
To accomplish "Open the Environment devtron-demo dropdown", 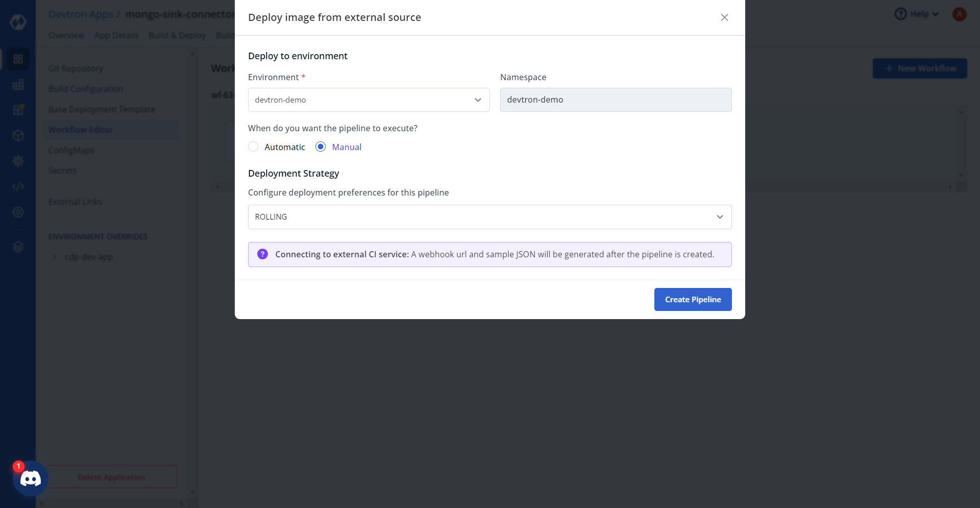I will coord(369,100).
